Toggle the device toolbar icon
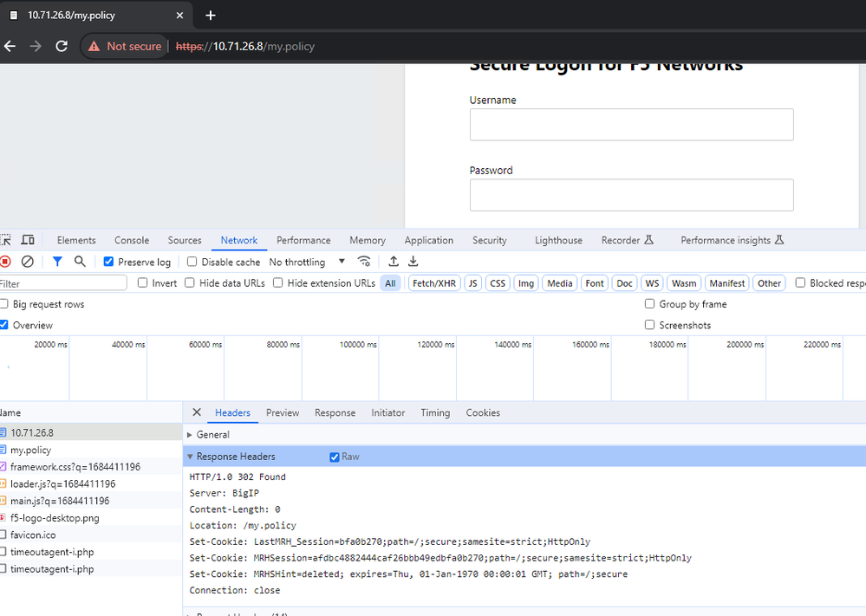 tap(28, 240)
